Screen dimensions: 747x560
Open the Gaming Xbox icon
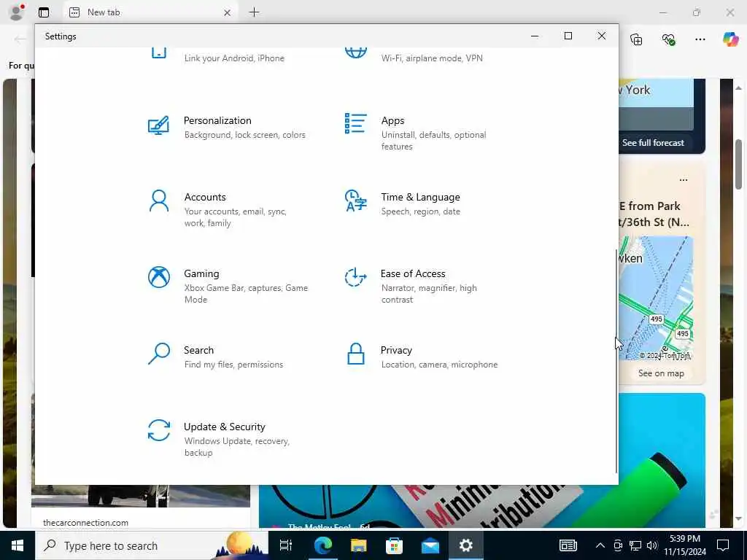click(x=158, y=277)
